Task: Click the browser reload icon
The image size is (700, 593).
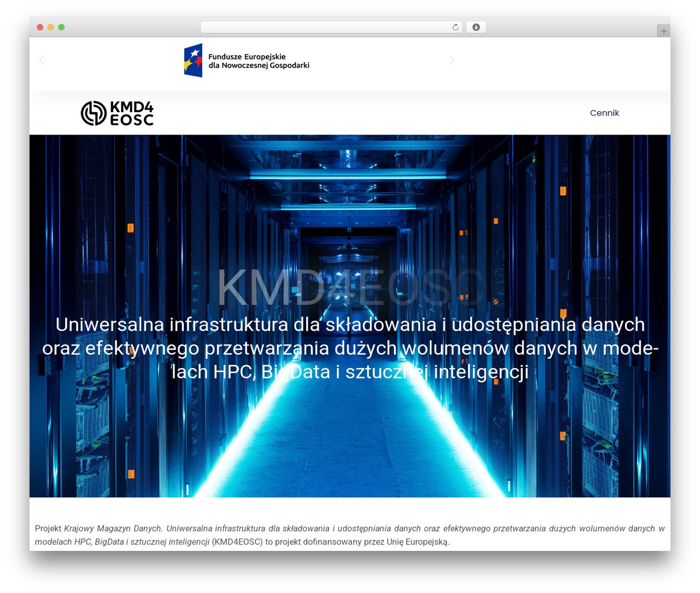Action: (456, 27)
